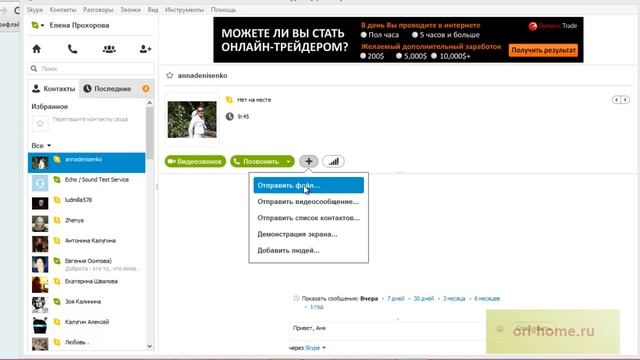Click the contact list scrollbar thumb
Viewport: 640px width, 360px height.
pyautogui.click(x=149, y=133)
